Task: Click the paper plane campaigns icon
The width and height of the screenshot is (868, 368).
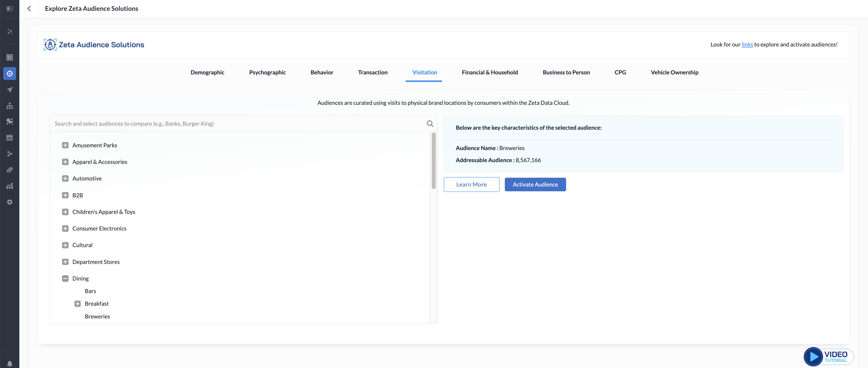Action: coord(10,90)
